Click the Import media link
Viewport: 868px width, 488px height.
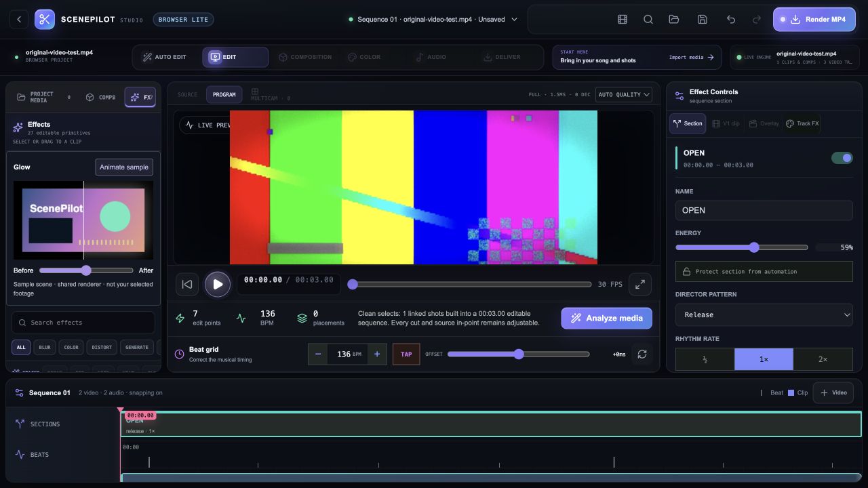691,58
